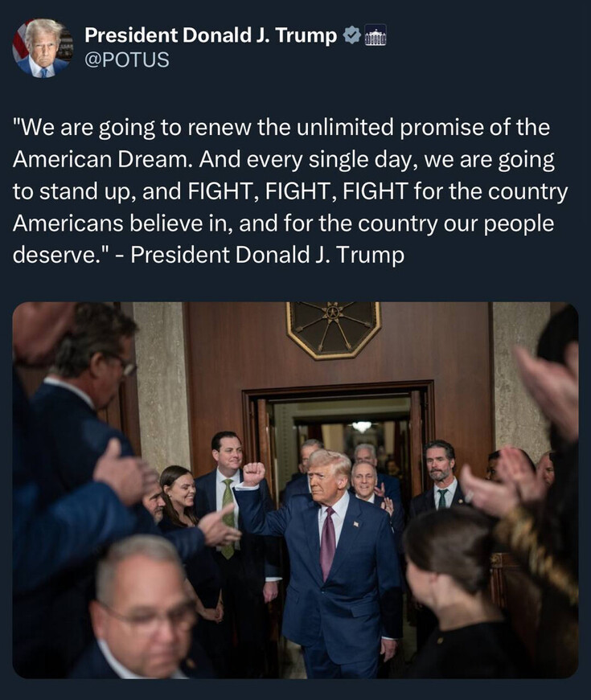591x700 pixels.
Task: Click the White House affiliation badge icon
Action: tap(376, 35)
